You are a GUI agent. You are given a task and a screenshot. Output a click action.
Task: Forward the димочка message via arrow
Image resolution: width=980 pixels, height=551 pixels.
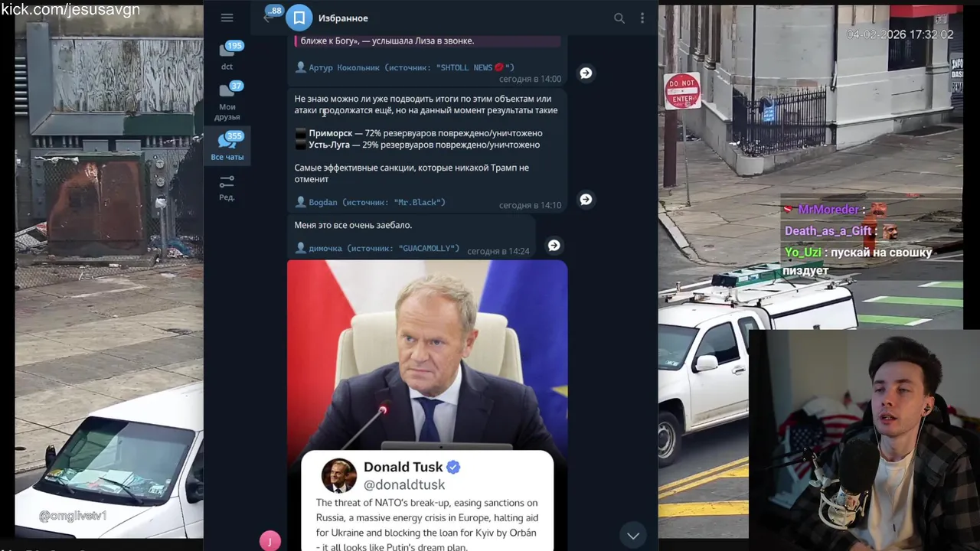[554, 245]
